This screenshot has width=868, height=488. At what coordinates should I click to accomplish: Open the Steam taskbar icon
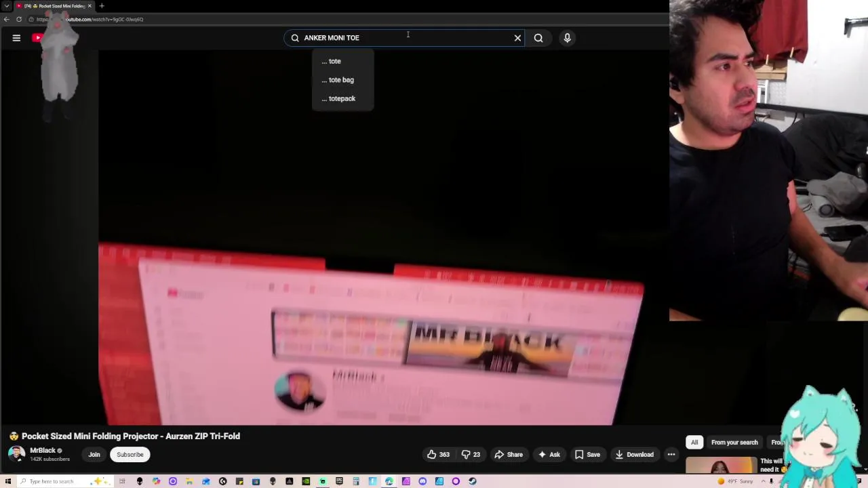coord(473,481)
